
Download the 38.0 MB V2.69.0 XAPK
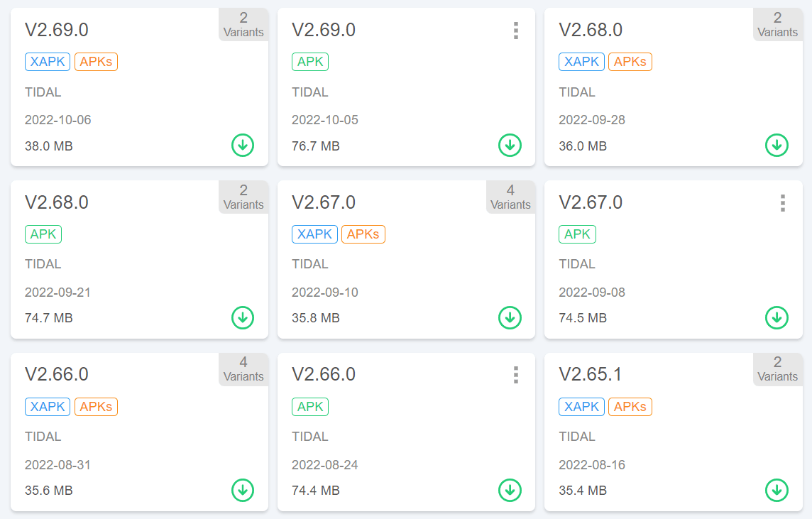pyautogui.click(x=243, y=146)
